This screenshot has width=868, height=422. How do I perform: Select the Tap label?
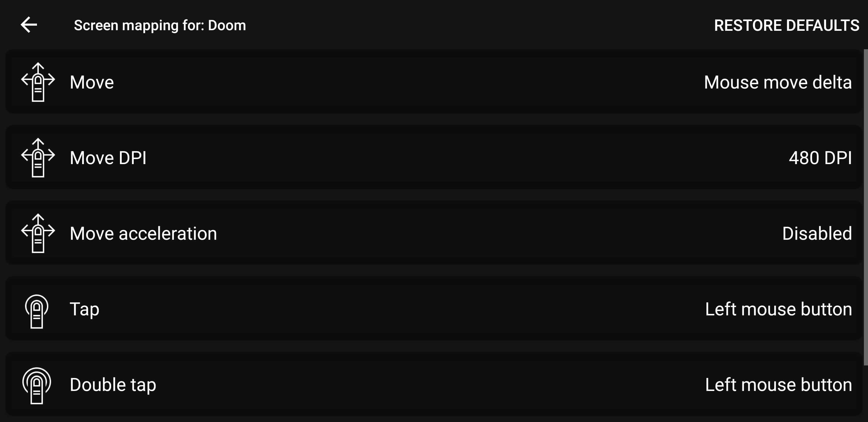84,309
